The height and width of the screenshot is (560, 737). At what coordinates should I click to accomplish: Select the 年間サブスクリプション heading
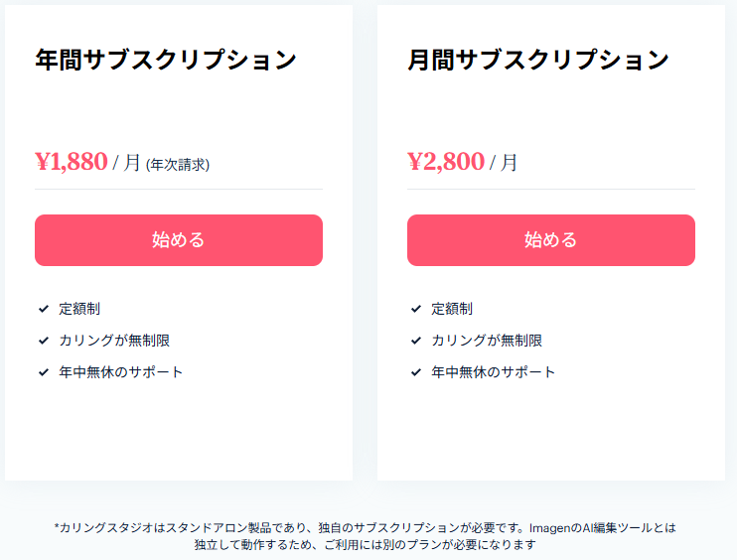click(x=166, y=60)
